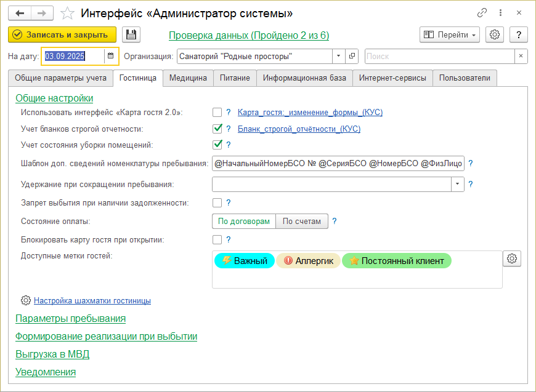Click «Записать и закрыть» button

62,35
